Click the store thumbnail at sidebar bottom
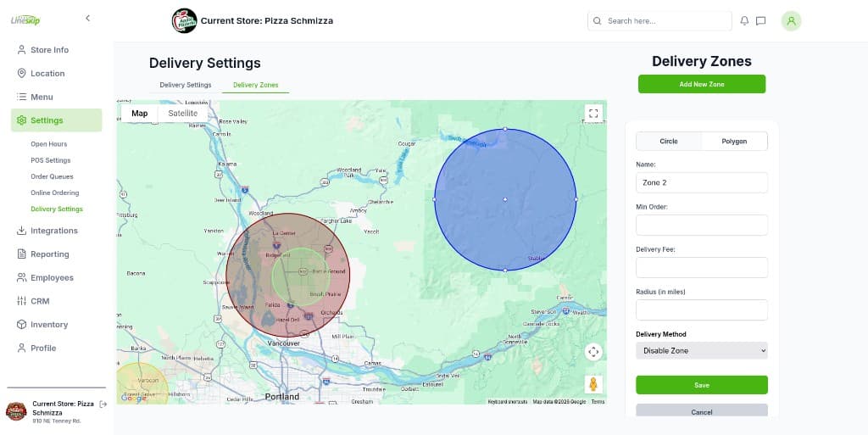This screenshot has height=435, width=868. tap(16, 411)
